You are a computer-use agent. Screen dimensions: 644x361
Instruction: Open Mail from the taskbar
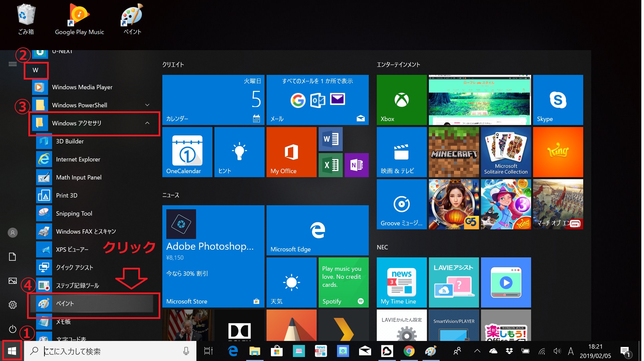(365, 351)
